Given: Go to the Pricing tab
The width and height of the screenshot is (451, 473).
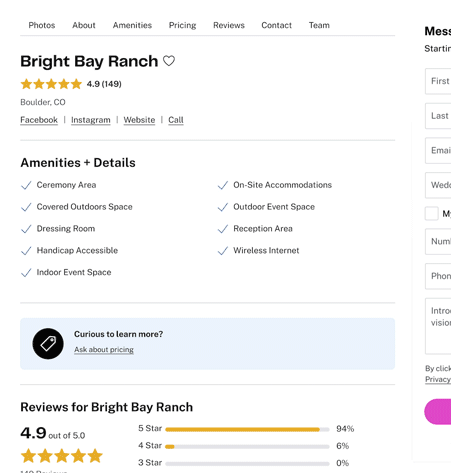Looking at the screenshot, I should pyautogui.click(x=182, y=25).
